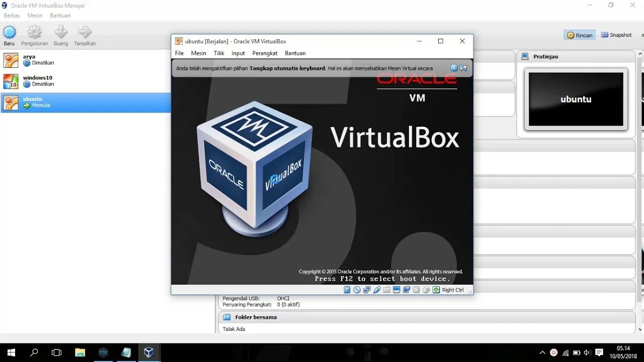Click the hard disk activity status icon
644x362 pixels.
(347, 290)
